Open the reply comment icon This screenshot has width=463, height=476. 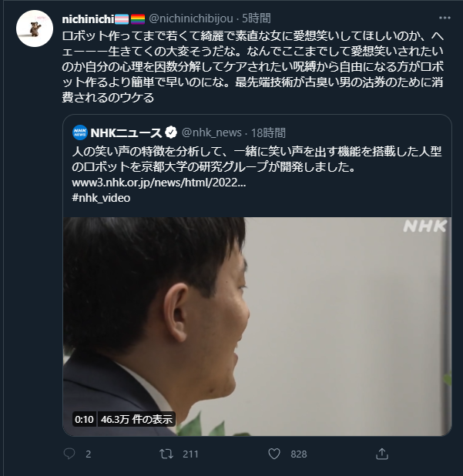(x=69, y=454)
